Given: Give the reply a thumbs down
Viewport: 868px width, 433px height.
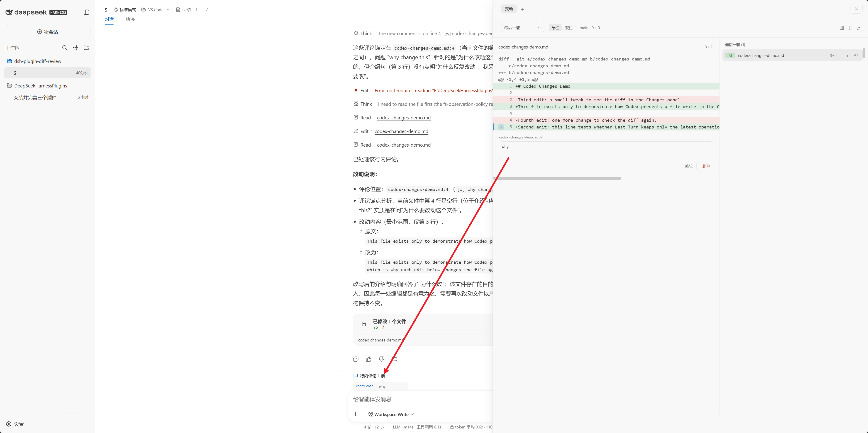Looking at the screenshot, I should coord(381,359).
